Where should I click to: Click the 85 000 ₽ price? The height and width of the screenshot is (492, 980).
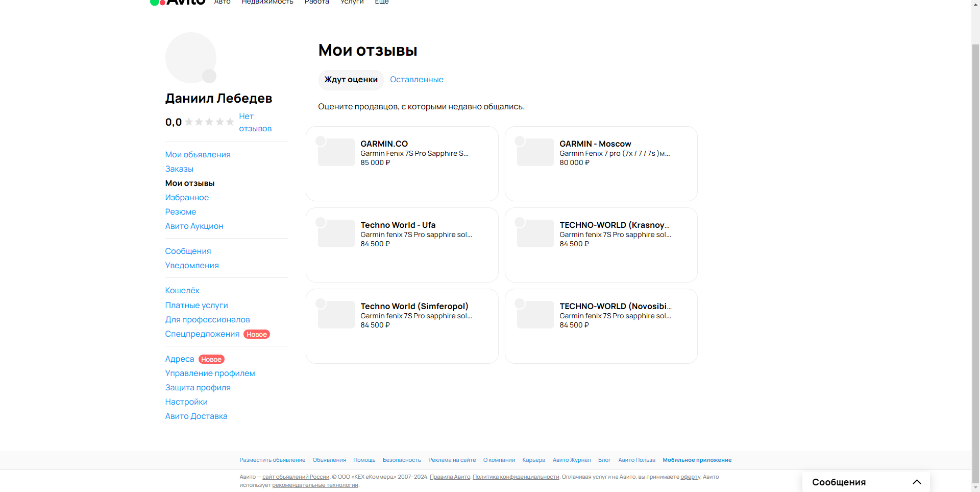[x=375, y=163]
